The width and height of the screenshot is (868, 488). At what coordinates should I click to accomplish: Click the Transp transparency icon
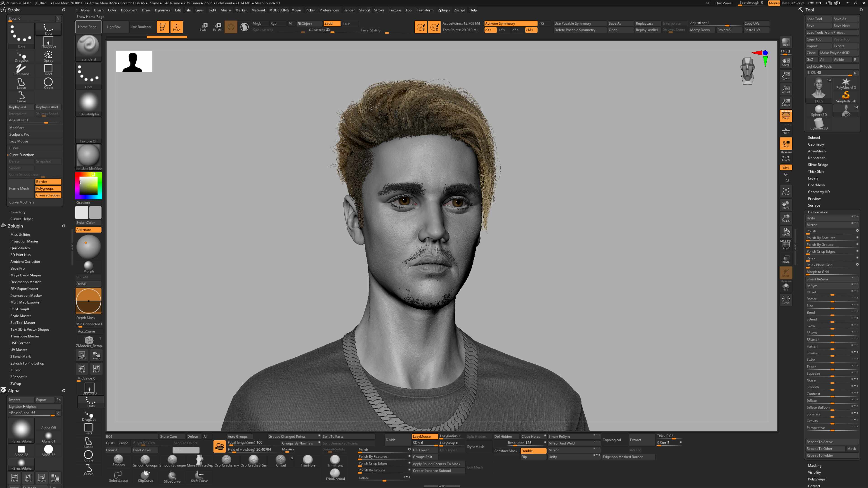click(x=786, y=259)
